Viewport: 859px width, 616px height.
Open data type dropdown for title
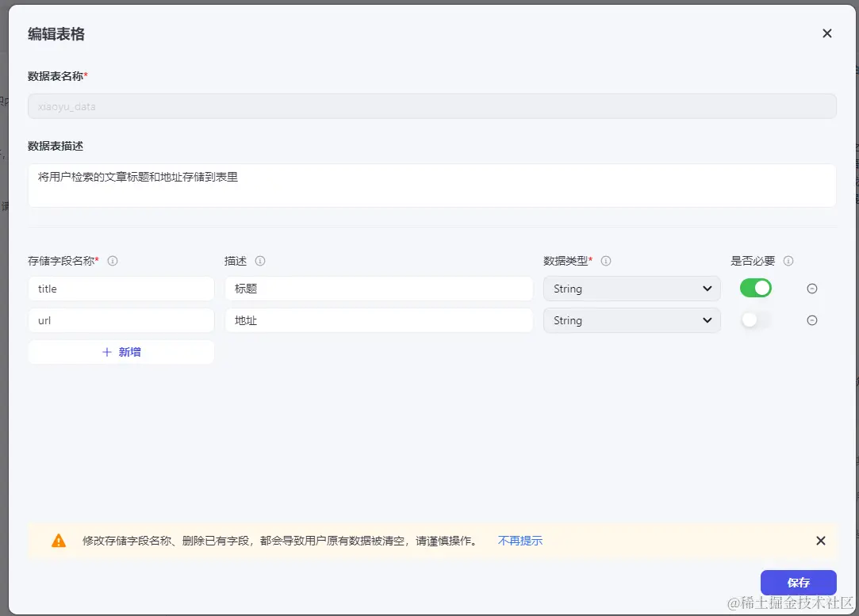[631, 289]
